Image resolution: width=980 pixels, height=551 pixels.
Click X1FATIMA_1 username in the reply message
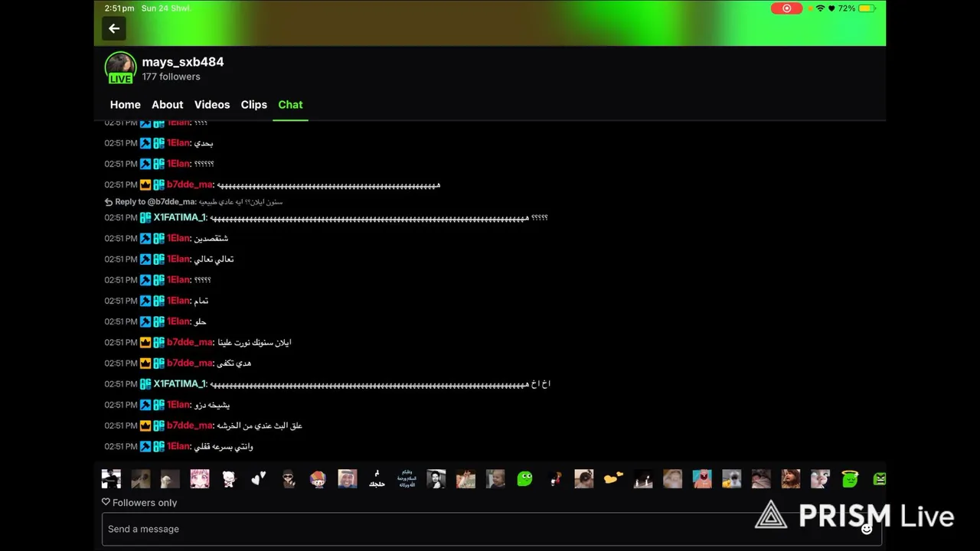pos(179,217)
